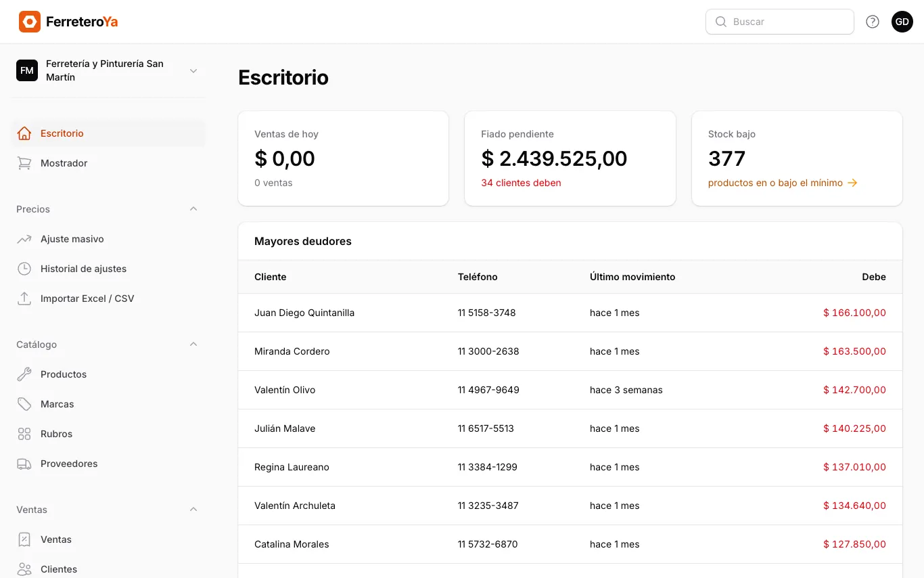Click the Ajuste masivo trend icon

tap(24, 239)
